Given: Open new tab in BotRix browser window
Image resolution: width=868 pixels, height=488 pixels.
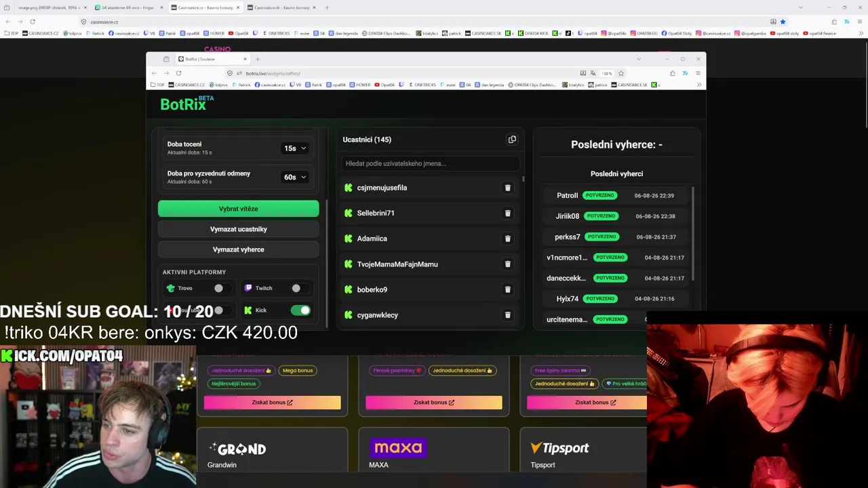Looking at the screenshot, I should coord(258,59).
